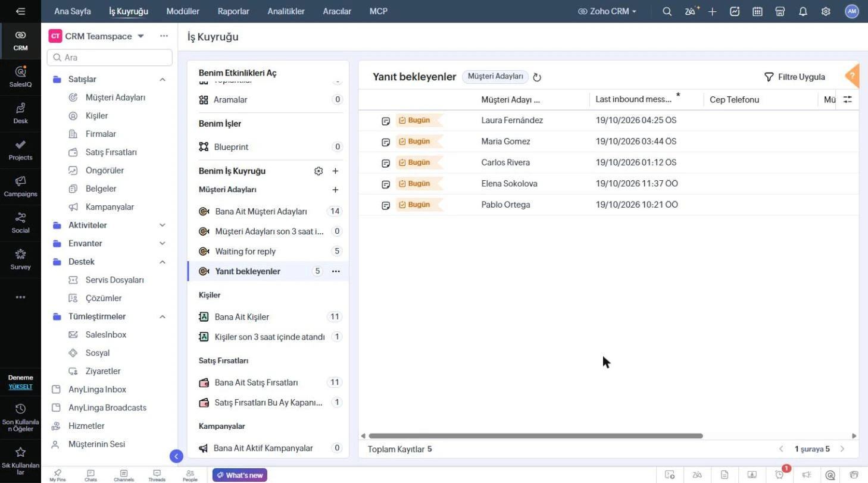Open Projects in the left rail
The height and width of the screenshot is (483, 868).
pos(20,150)
